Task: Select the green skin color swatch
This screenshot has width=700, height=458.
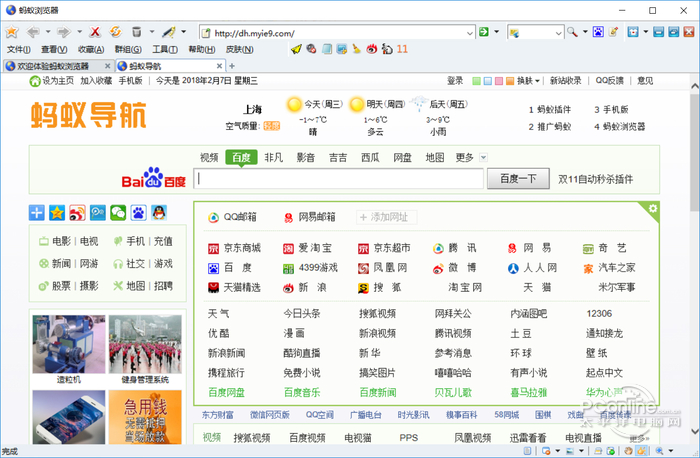Action: coord(476,81)
